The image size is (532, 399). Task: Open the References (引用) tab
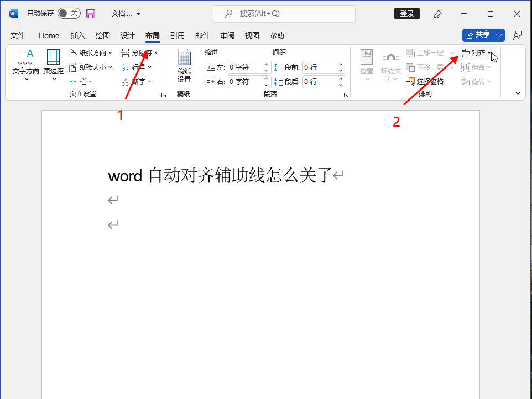(x=178, y=35)
